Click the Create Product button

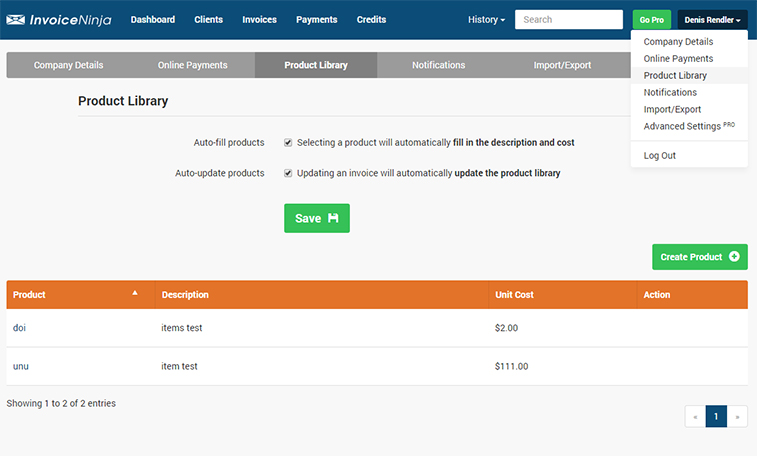click(x=700, y=257)
